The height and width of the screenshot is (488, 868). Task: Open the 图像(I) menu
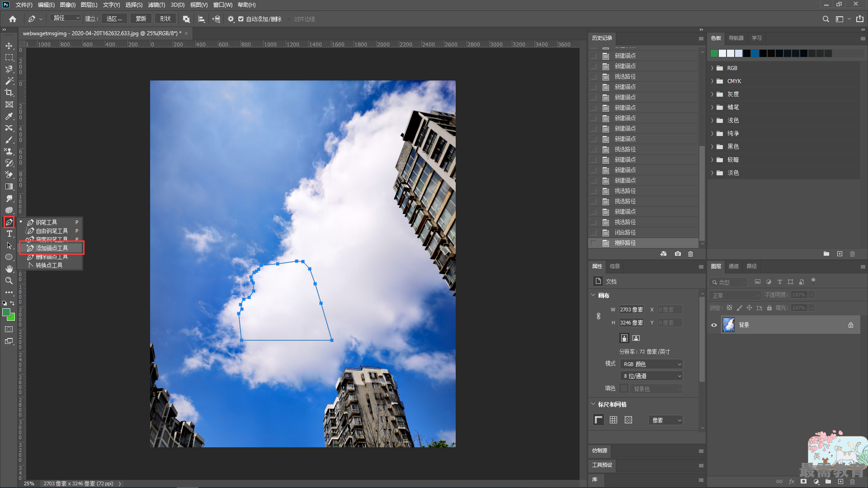[x=68, y=5]
